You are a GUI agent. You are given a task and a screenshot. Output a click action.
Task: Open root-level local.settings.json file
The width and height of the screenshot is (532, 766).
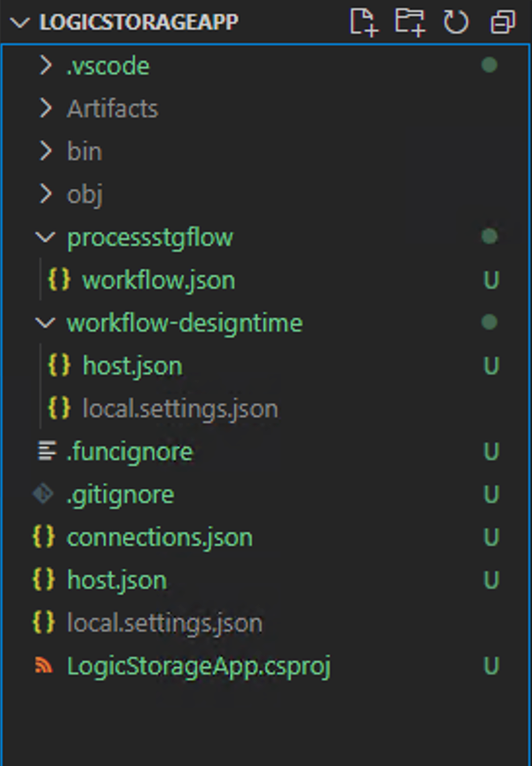pyautogui.click(x=165, y=624)
